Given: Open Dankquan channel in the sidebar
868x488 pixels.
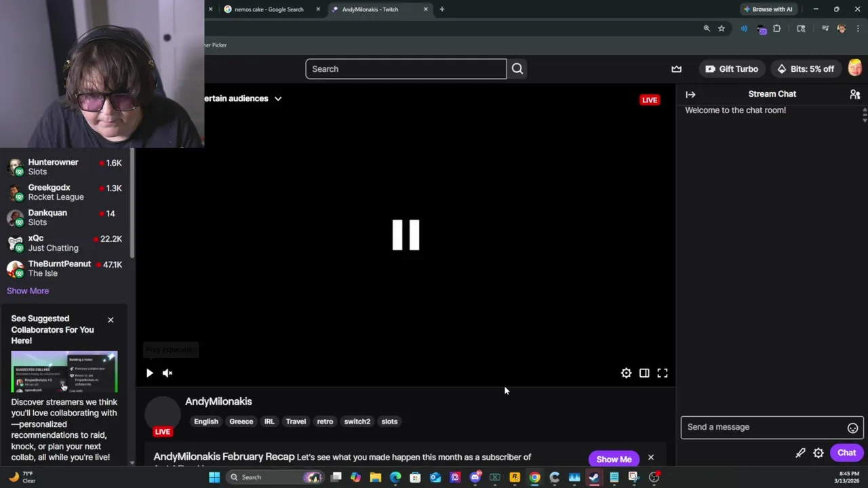Looking at the screenshot, I should tap(64, 218).
